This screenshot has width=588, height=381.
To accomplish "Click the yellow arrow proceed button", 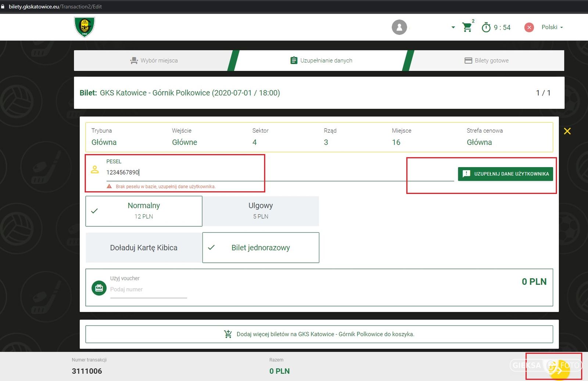I will coord(559,370).
